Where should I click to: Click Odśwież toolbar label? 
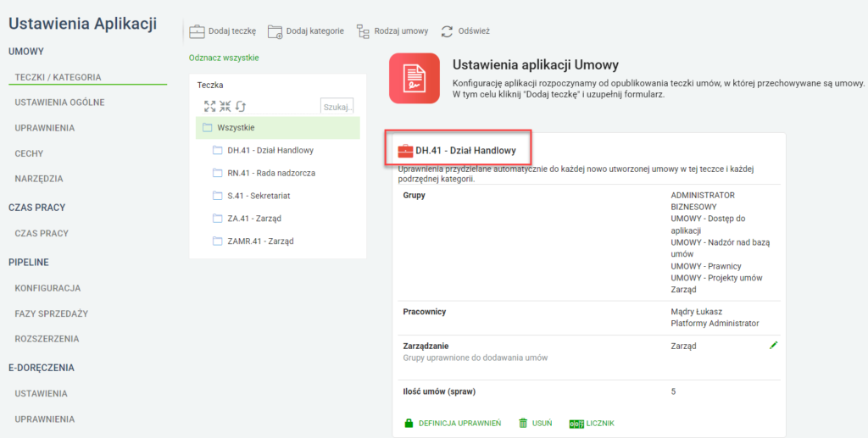(x=474, y=31)
